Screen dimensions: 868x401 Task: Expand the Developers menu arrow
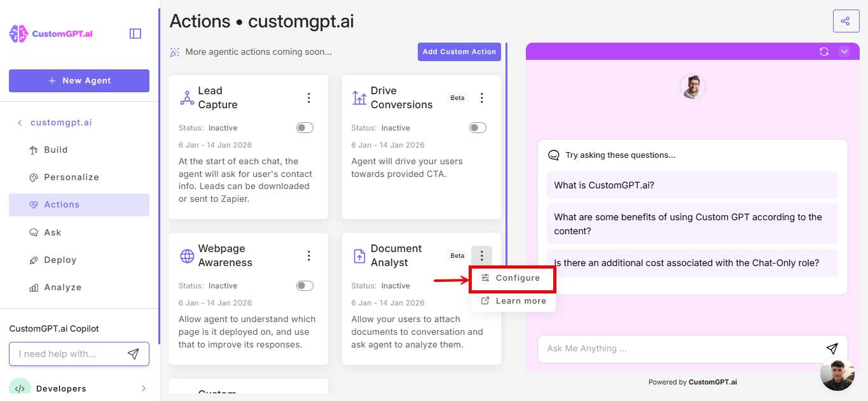pyautogui.click(x=144, y=389)
